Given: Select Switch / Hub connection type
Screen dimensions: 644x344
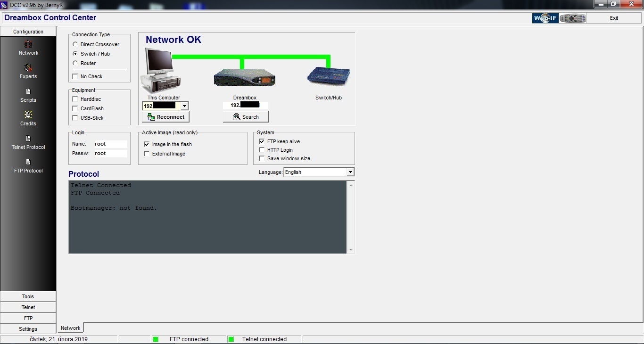Looking at the screenshot, I should [75, 54].
